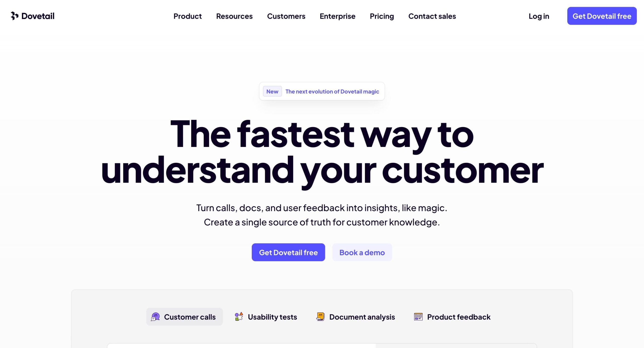The width and height of the screenshot is (644, 348).
Task: Click the Usability tests tab icon
Action: pos(239,317)
